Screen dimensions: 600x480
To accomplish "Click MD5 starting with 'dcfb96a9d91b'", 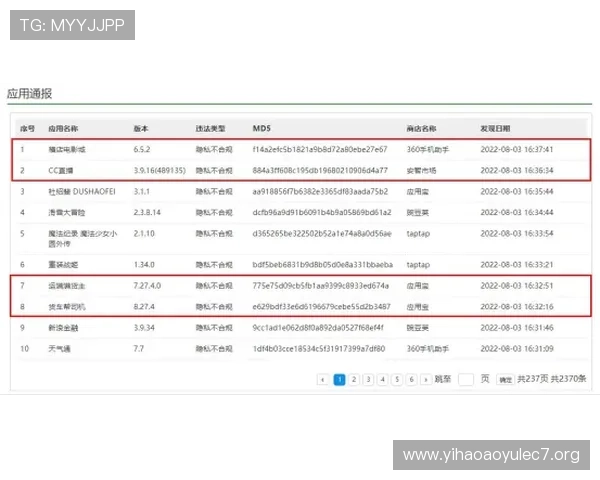I will pos(322,212).
